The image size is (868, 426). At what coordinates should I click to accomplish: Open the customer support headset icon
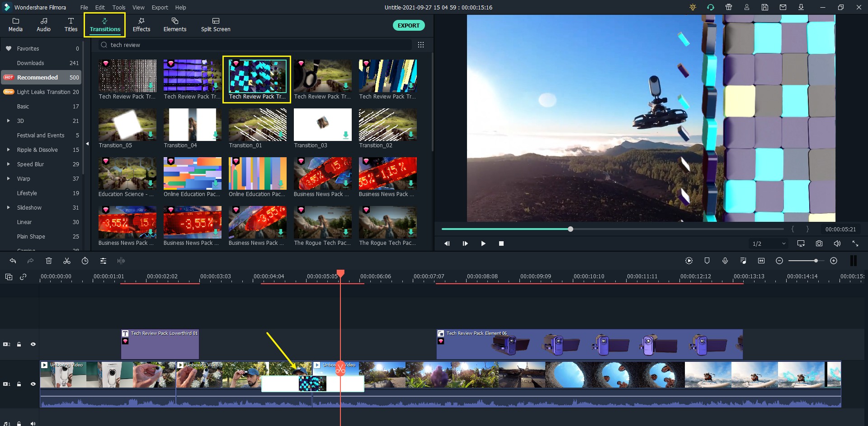711,7
